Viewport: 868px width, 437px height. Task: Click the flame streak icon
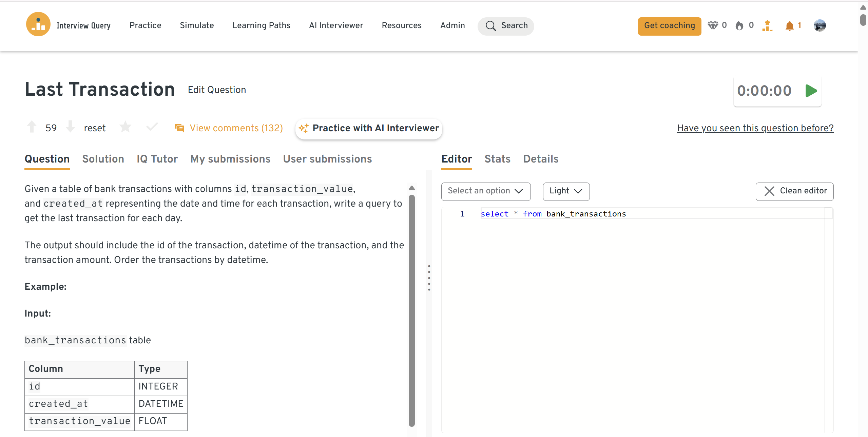point(739,26)
